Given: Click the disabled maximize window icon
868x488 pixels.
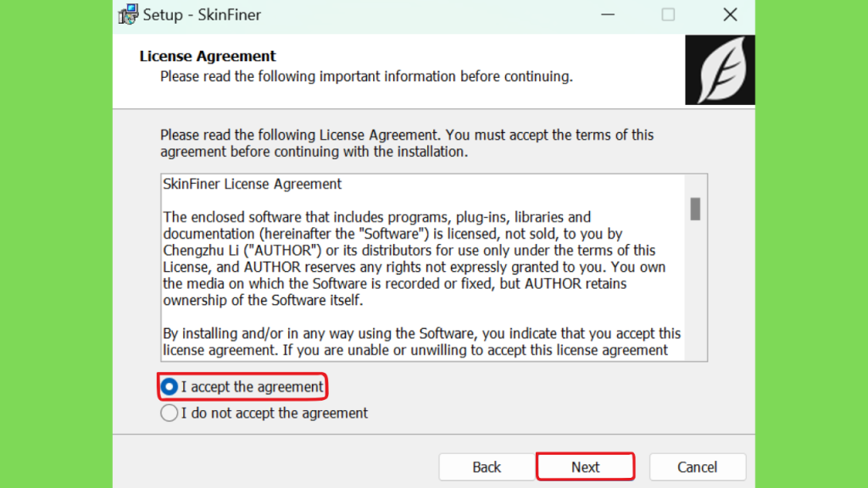Looking at the screenshot, I should point(668,15).
